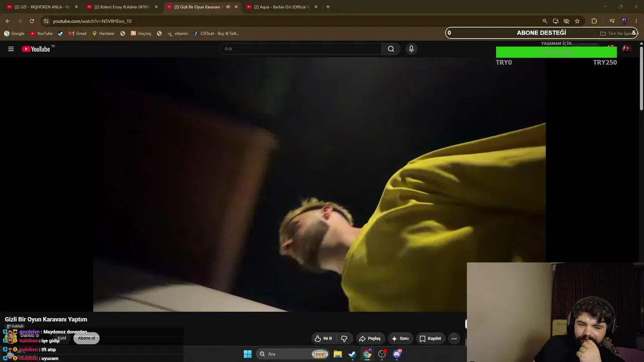The image size is (644, 362).
Task: Open the Geçmiş bookmark
Action: tap(141, 34)
